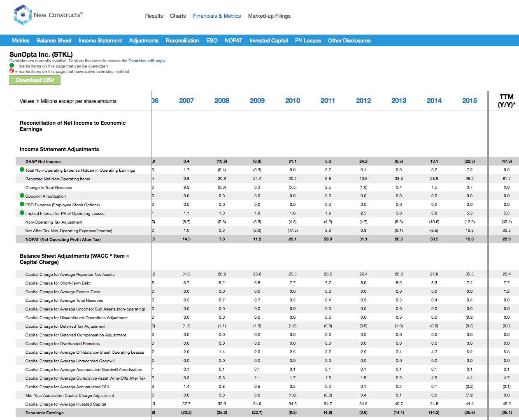Click the 2012 column header
Image resolution: width=519 pixels, height=420 pixels.
click(x=363, y=100)
